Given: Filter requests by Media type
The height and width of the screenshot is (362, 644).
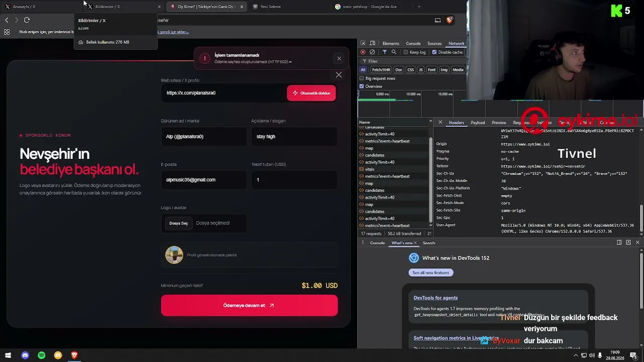Looking at the screenshot, I should tap(458, 70).
